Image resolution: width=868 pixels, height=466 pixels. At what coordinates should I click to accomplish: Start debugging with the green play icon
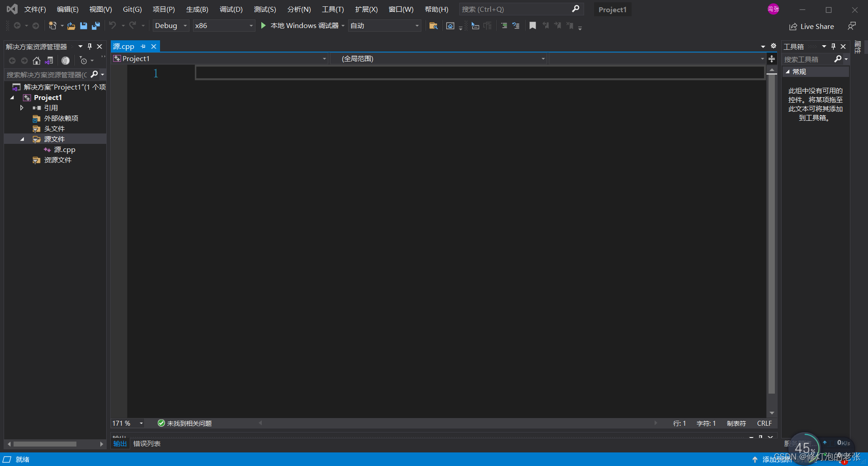click(x=264, y=26)
